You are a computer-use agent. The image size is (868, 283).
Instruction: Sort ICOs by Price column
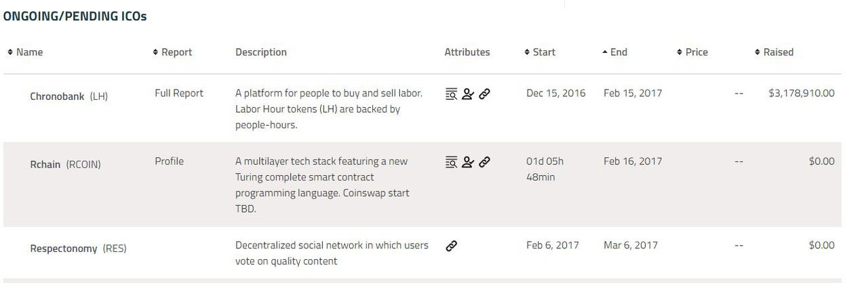coord(692,52)
